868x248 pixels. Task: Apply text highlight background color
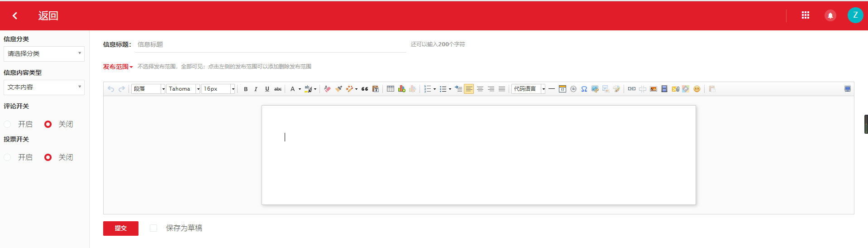click(308, 89)
